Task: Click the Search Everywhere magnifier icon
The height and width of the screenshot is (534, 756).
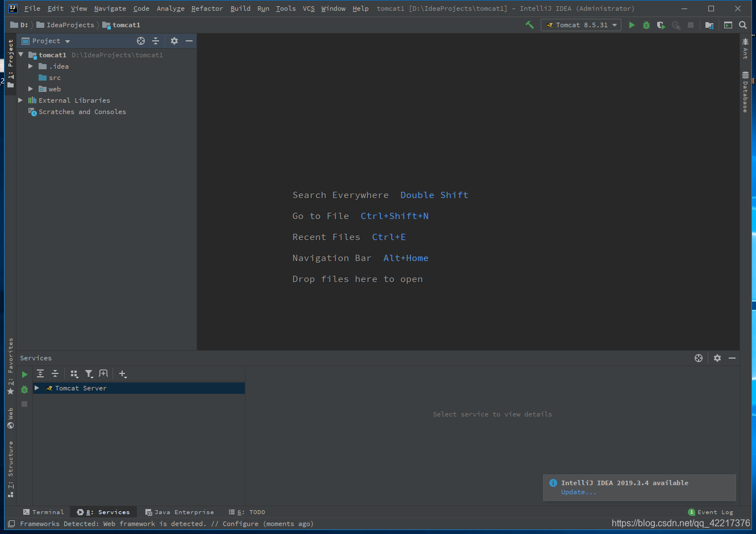Action: 743,25
